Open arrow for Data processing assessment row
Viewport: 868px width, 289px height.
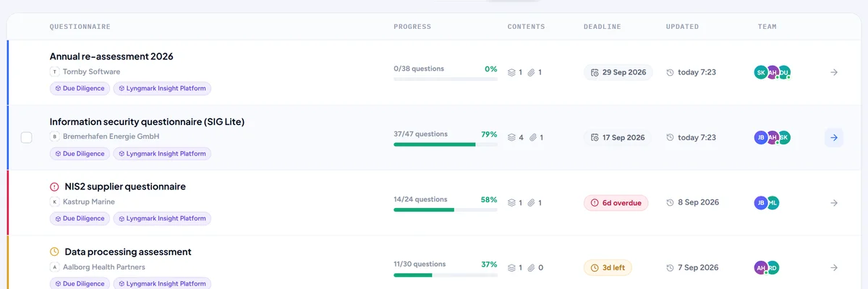[x=834, y=268]
